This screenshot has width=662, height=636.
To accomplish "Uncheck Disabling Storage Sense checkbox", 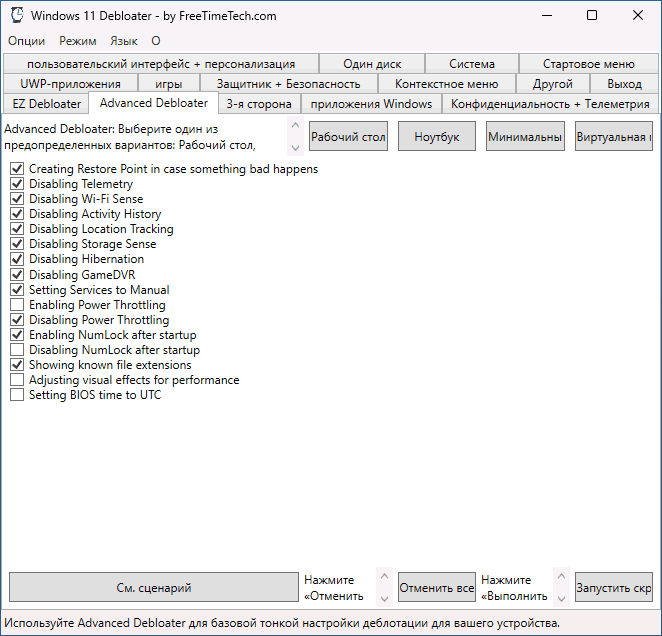I will 17,244.
